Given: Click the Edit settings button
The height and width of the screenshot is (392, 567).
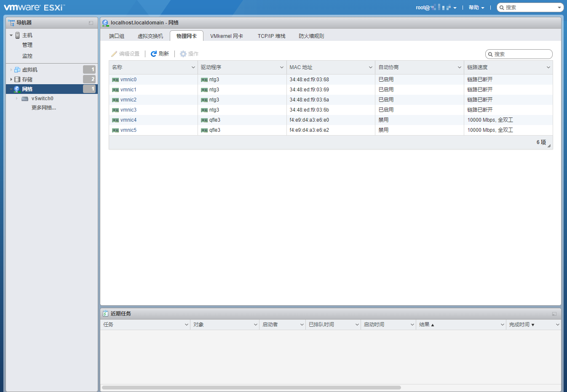Looking at the screenshot, I should 125,54.
